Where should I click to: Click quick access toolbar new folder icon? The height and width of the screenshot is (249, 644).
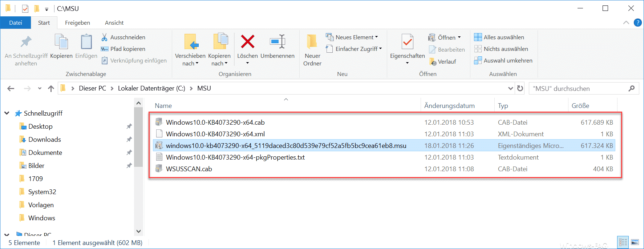pos(37,8)
